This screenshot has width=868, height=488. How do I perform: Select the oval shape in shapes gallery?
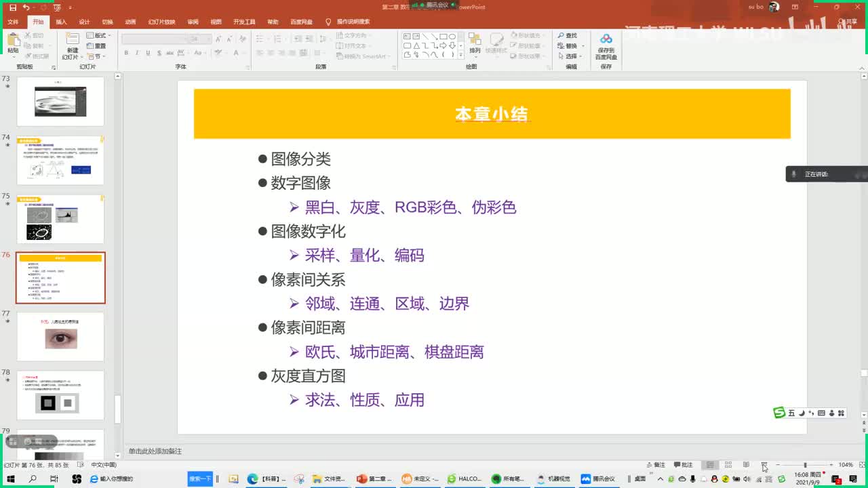pyautogui.click(x=452, y=37)
